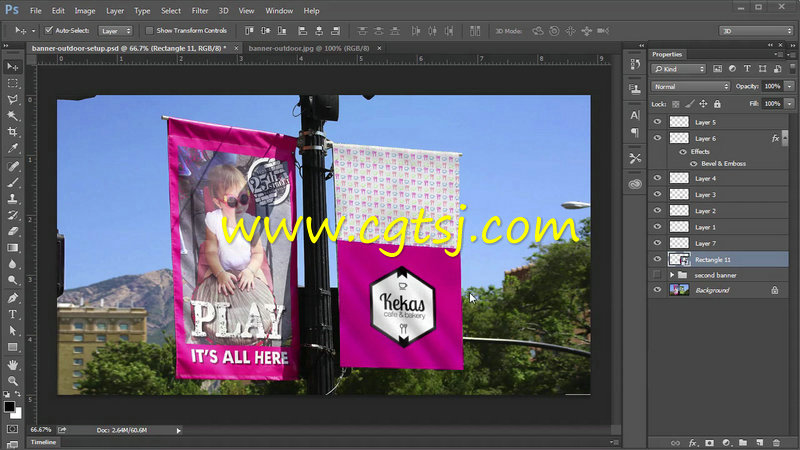Image resolution: width=800 pixels, height=450 pixels.
Task: Close the banner-outdoor-setup.psd tab
Action: (x=236, y=48)
